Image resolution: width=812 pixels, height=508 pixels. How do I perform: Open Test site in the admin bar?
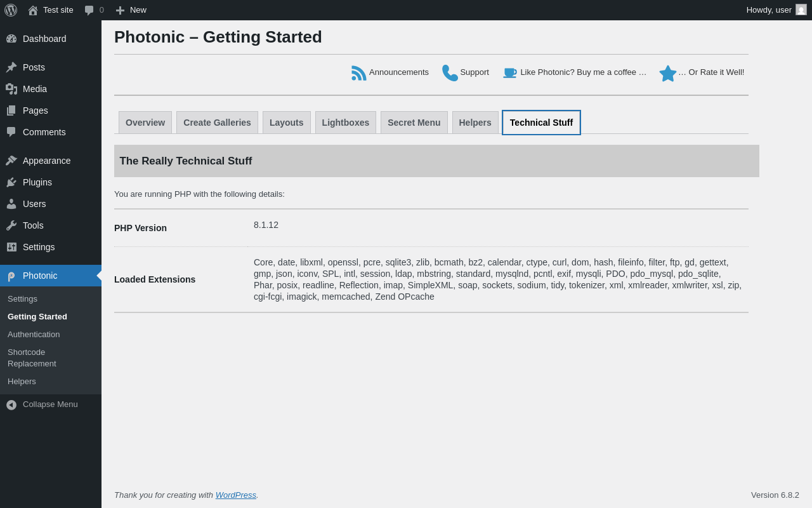pyautogui.click(x=58, y=10)
